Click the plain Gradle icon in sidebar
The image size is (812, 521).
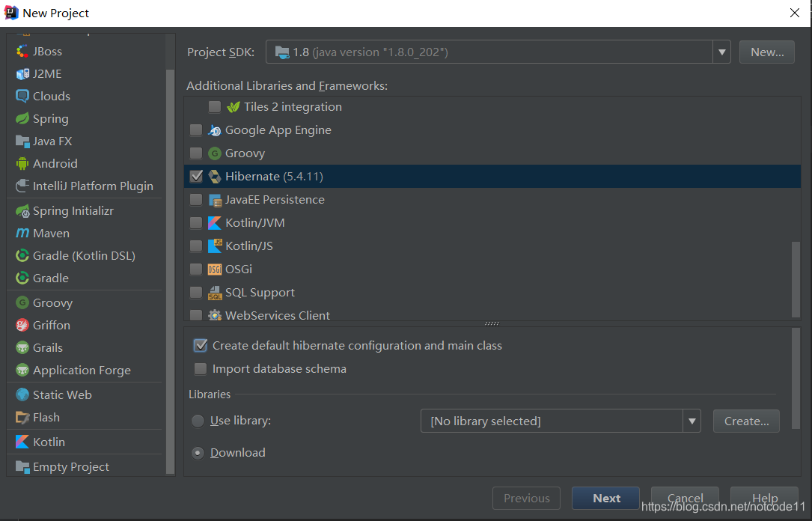click(x=22, y=278)
